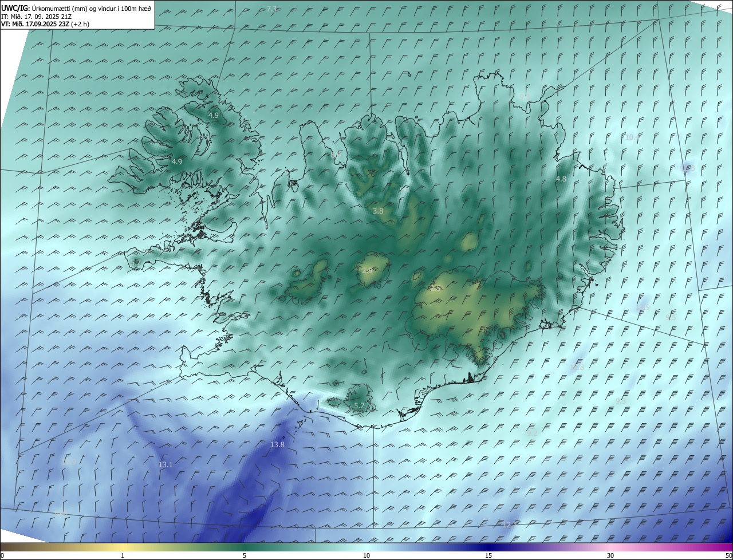Click the 13.8 precipitation value label
The height and width of the screenshot is (560, 733).
(277, 445)
